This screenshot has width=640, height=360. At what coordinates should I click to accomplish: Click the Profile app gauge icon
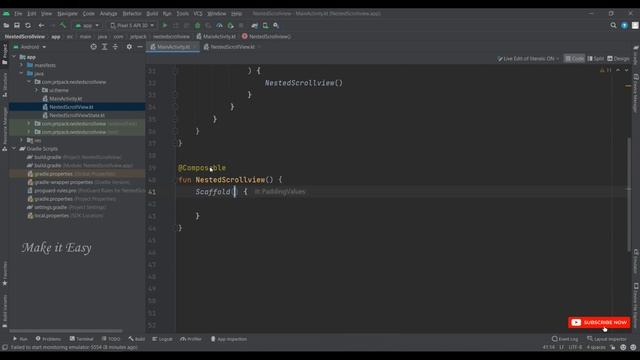point(220,25)
